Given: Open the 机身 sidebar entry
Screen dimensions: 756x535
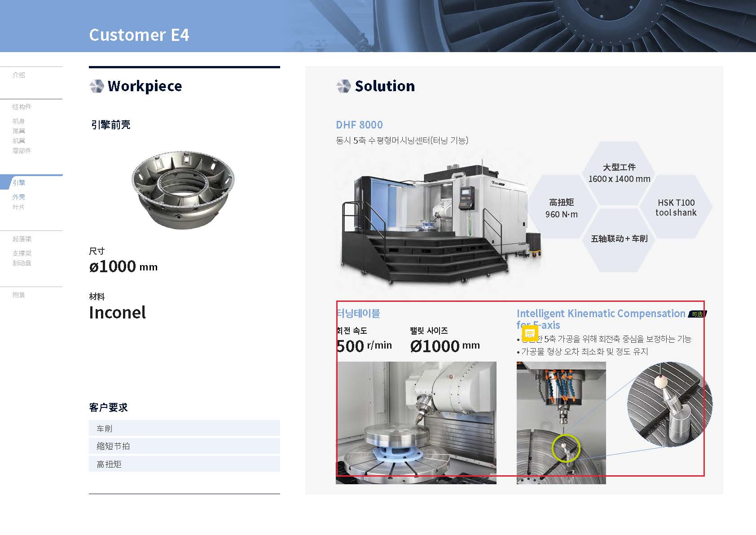Looking at the screenshot, I should tap(19, 121).
